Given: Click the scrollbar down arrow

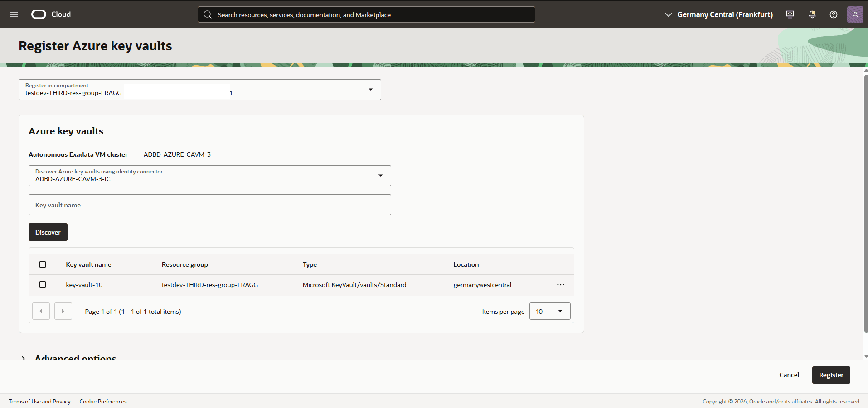Looking at the screenshot, I should tap(866, 356).
